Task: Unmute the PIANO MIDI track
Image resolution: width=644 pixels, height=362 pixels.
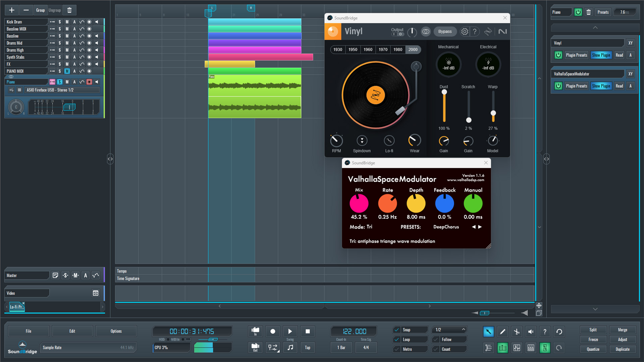Action: [x=67, y=71]
